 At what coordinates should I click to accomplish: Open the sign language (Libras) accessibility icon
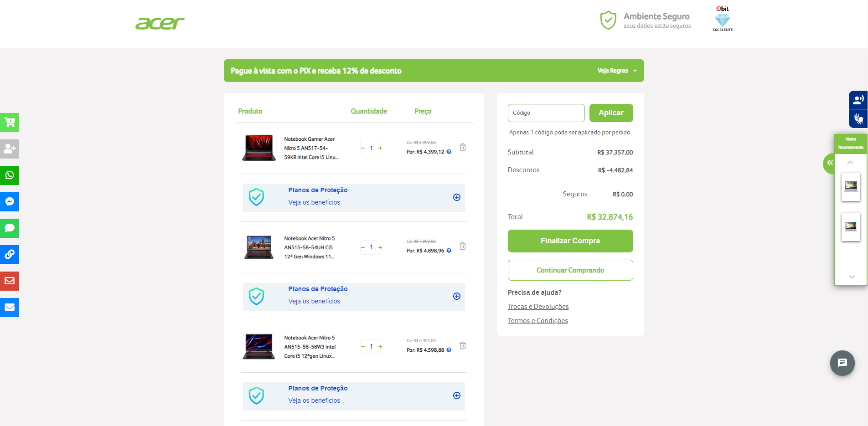(858, 119)
